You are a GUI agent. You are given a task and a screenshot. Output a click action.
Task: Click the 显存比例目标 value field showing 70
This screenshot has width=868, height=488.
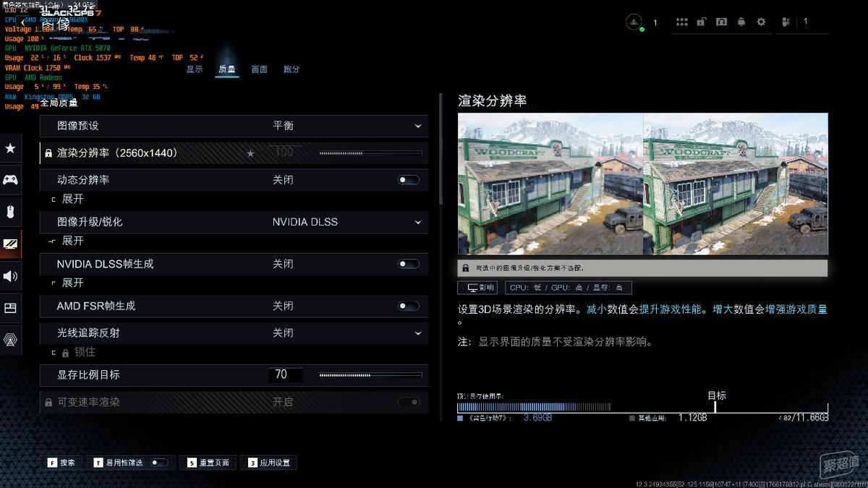285,374
